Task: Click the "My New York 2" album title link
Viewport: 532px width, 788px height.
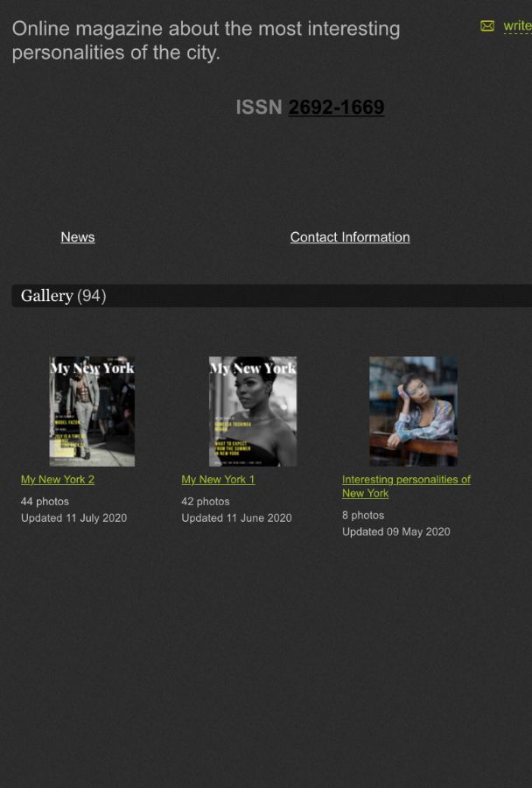Action: [58, 480]
